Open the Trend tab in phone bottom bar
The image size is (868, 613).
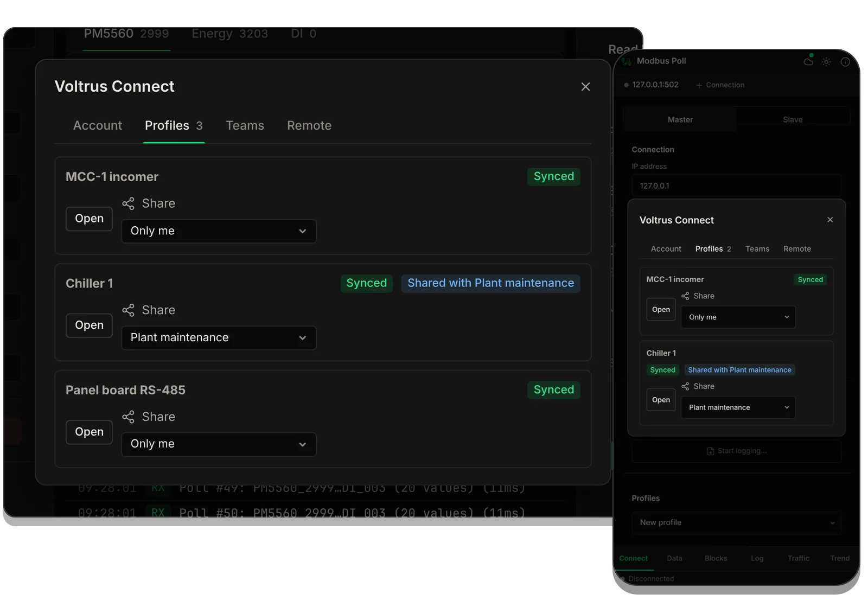point(840,558)
